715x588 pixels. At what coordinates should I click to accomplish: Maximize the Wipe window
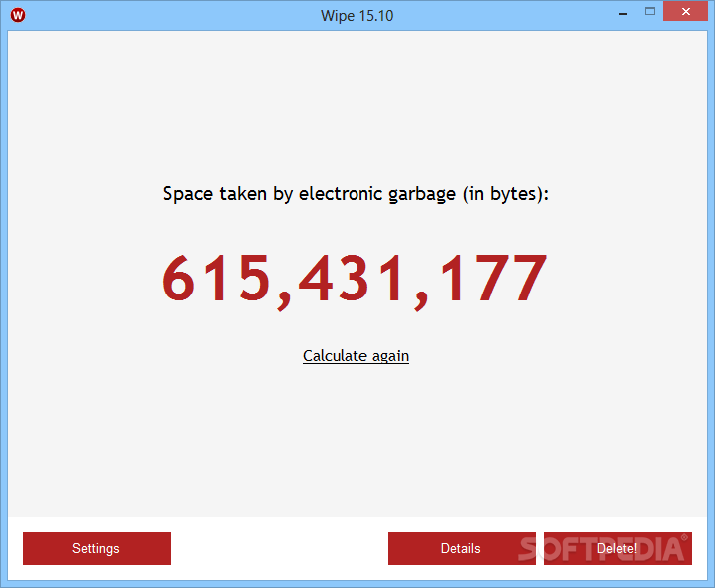[650, 11]
